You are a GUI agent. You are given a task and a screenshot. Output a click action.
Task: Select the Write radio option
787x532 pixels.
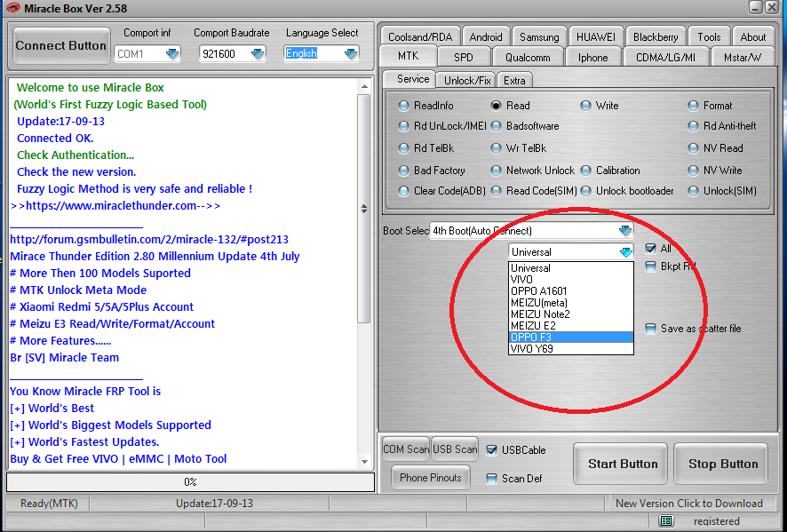(x=585, y=106)
